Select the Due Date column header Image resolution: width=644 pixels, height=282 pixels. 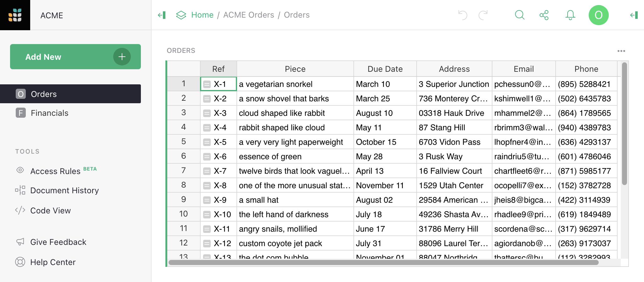pyautogui.click(x=385, y=69)
